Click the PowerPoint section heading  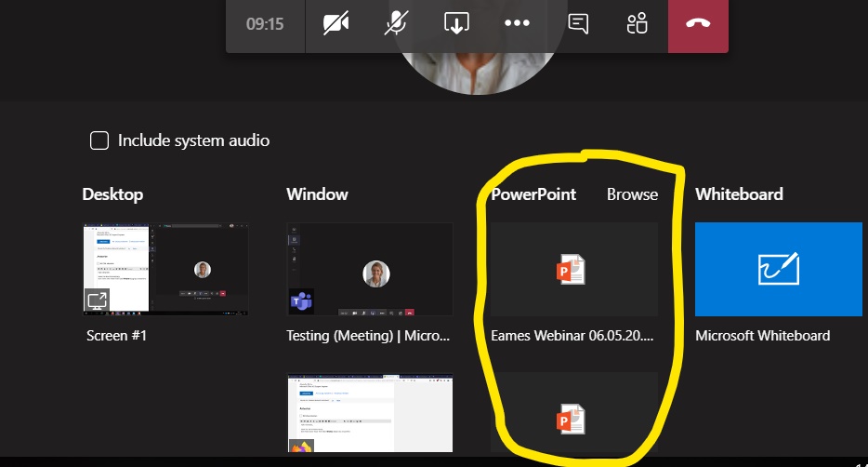pos(533,194)
